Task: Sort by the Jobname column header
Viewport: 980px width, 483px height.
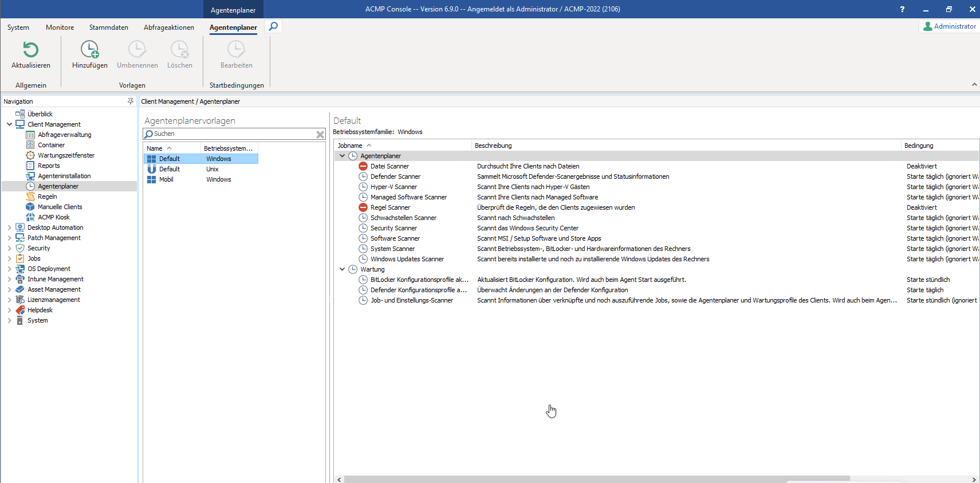Action: click(x=350, y=146)
